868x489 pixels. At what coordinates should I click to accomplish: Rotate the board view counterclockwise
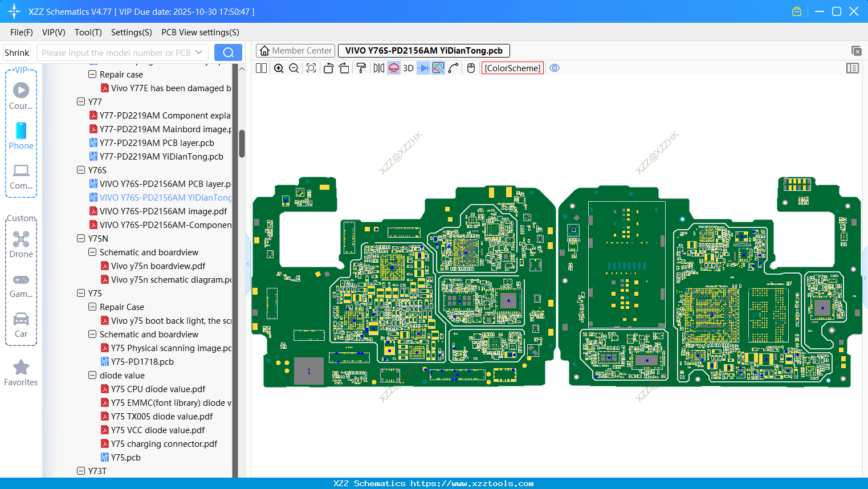pos(328,68)
